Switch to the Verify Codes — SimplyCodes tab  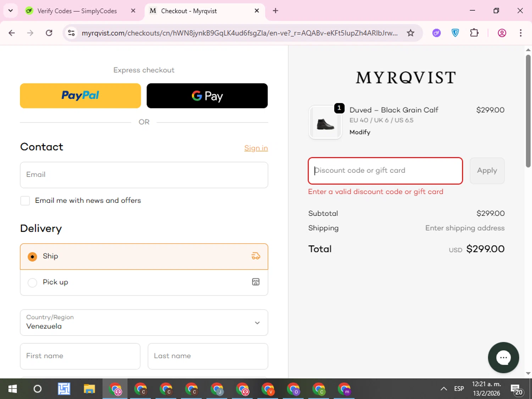click(x=77, y=11)
